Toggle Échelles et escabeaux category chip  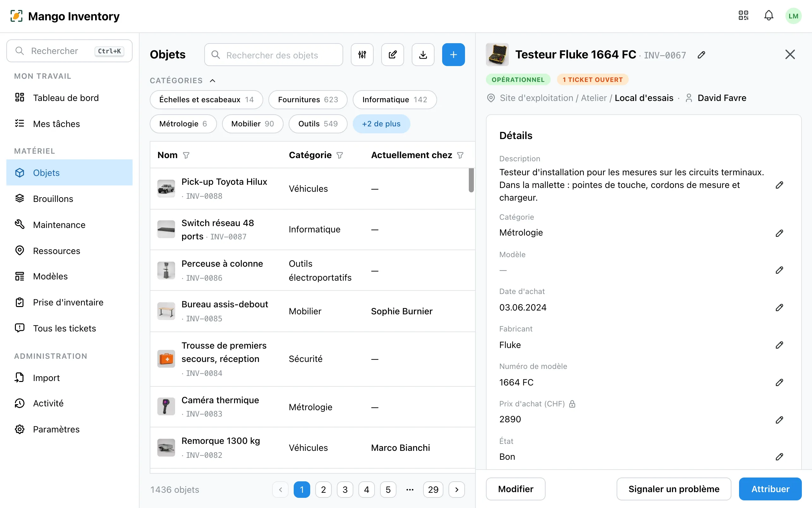[206, 99]
